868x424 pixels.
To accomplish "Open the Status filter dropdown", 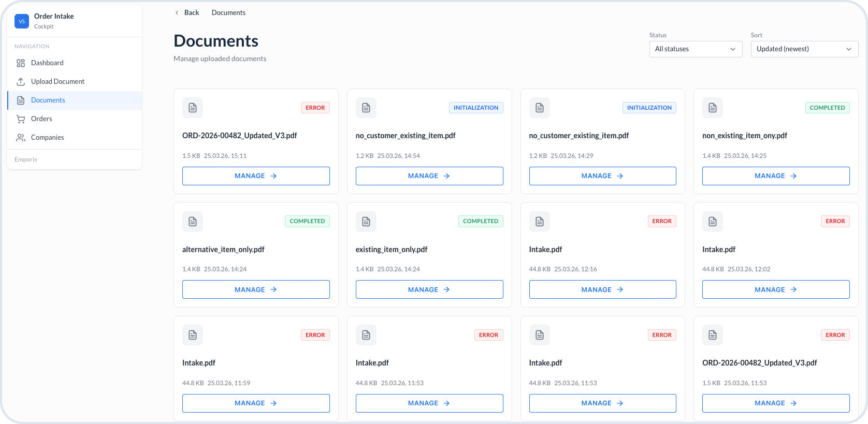I will click(x=696, y=49).
